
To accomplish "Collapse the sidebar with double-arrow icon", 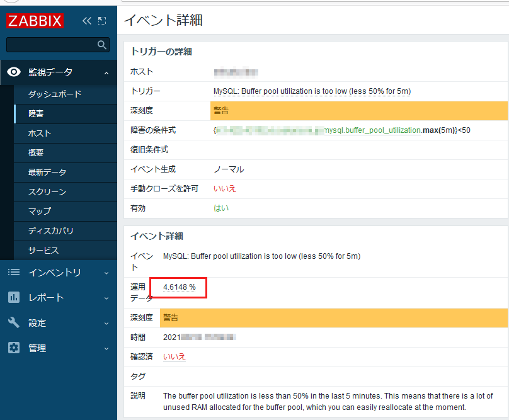I will [87, 21].
